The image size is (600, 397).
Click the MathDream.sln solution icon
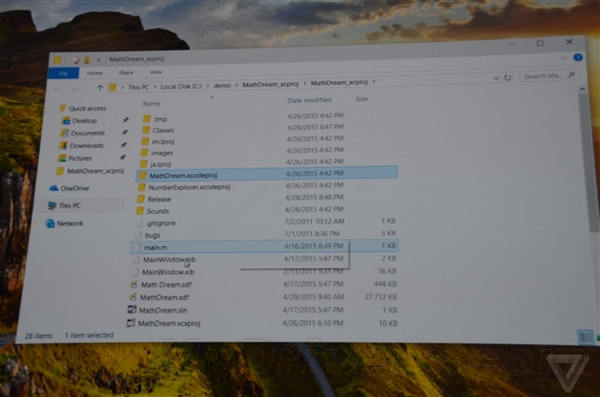click(132, 310)
